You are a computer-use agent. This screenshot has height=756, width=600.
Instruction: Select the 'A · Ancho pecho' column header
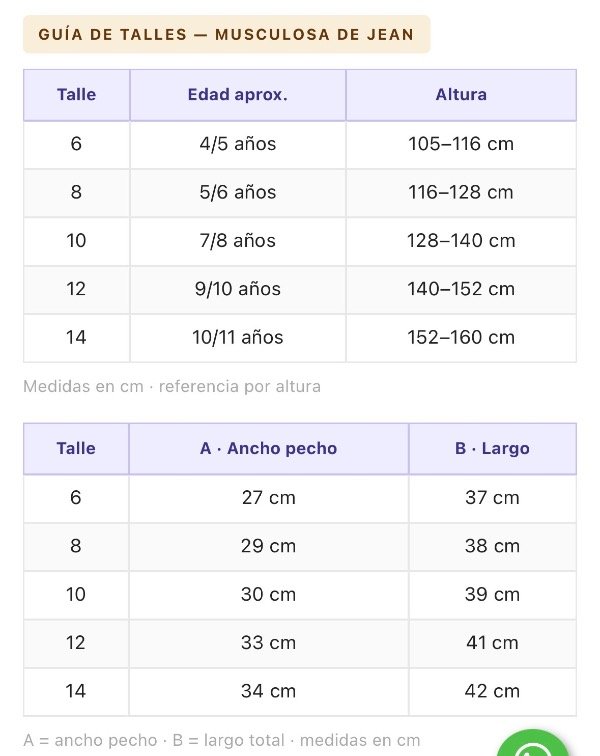click(269, 449)
